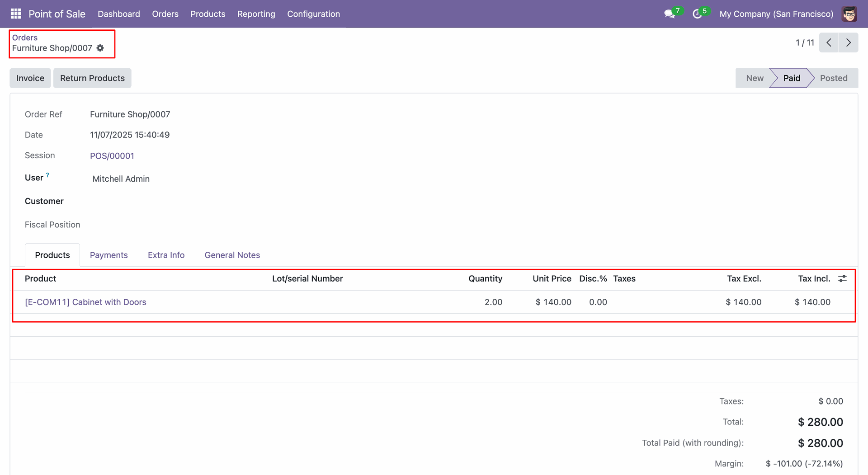Click the User field help question mark
The image size is (868, 475).
[x=47, y=175]
